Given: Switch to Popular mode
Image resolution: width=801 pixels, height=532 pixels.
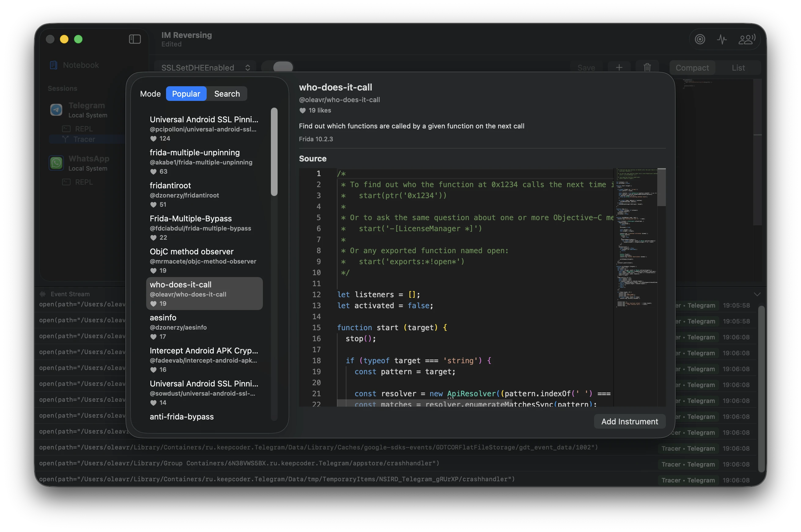Looking at the screenshot, I should tap(186, 94).
